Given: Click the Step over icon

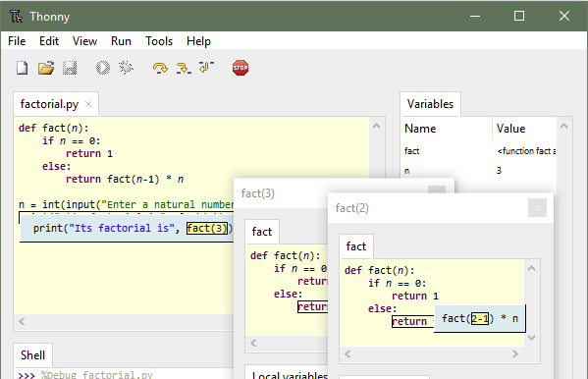Looking at the screenshot, I should [160, 68].
